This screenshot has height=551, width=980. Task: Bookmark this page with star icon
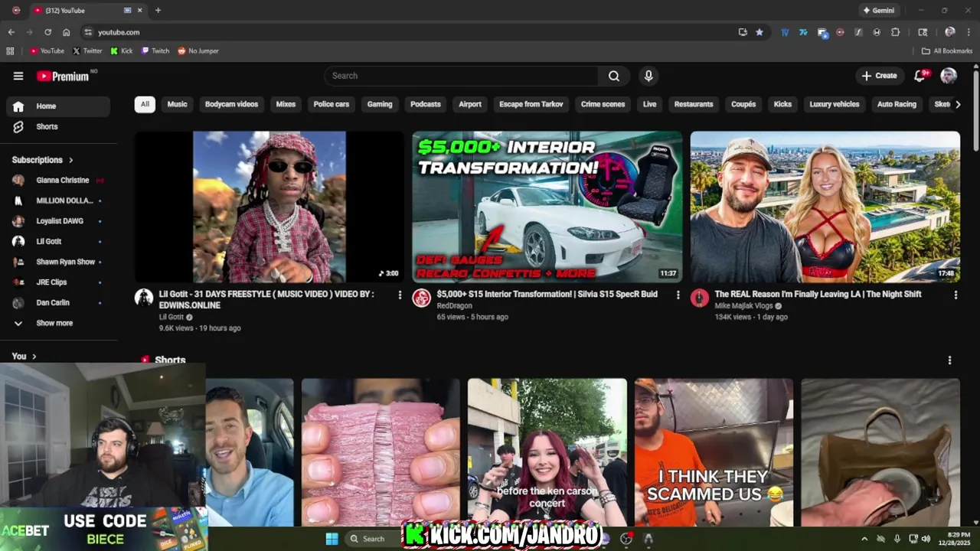(x=759, y=32)
